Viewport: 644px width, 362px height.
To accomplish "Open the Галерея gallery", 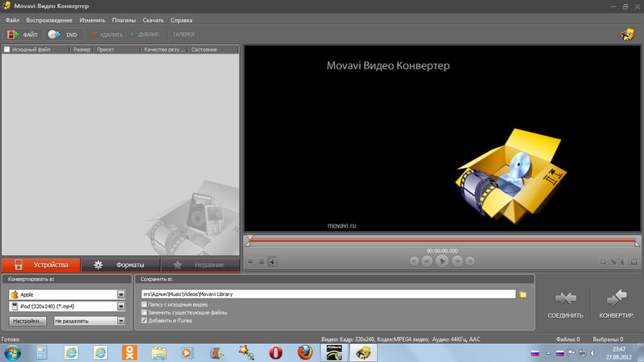I will tap(184, 35).
